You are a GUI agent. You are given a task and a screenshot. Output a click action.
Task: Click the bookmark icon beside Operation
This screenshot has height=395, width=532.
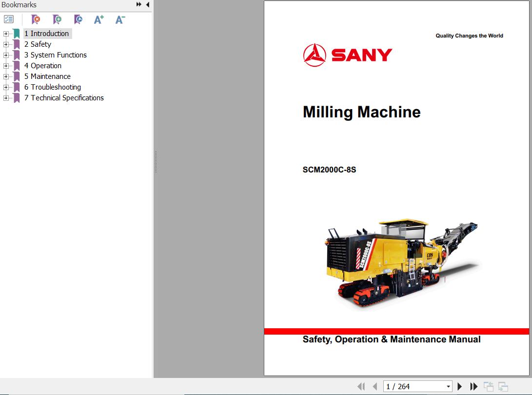click(16, 66)
